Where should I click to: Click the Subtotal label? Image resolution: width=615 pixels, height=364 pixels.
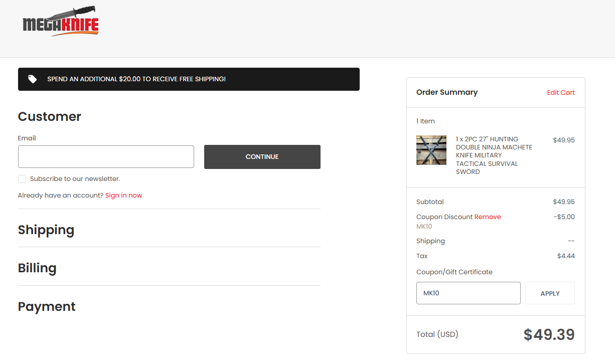click(430, 202)
